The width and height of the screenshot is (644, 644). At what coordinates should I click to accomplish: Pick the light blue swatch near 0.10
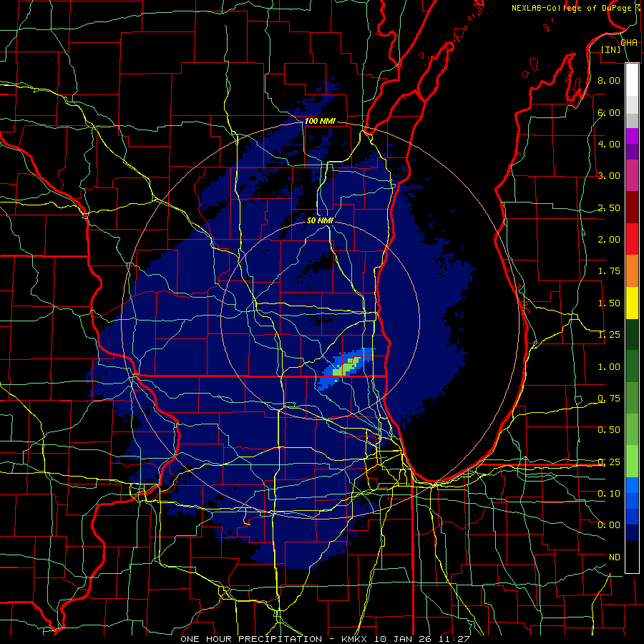632,485
